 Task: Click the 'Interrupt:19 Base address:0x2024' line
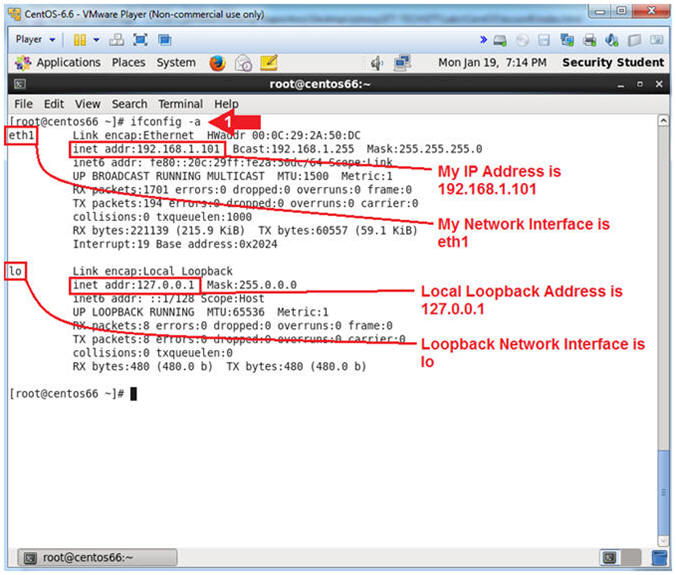(175, 244)
